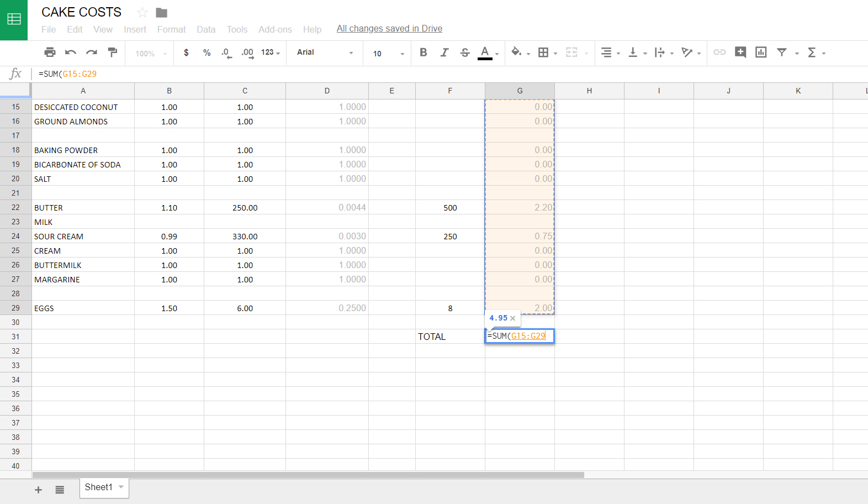Image resolution: width=868 pixels, height=504 pixels.
Task: Open the 123 number format dropdown
Action: 271,53
